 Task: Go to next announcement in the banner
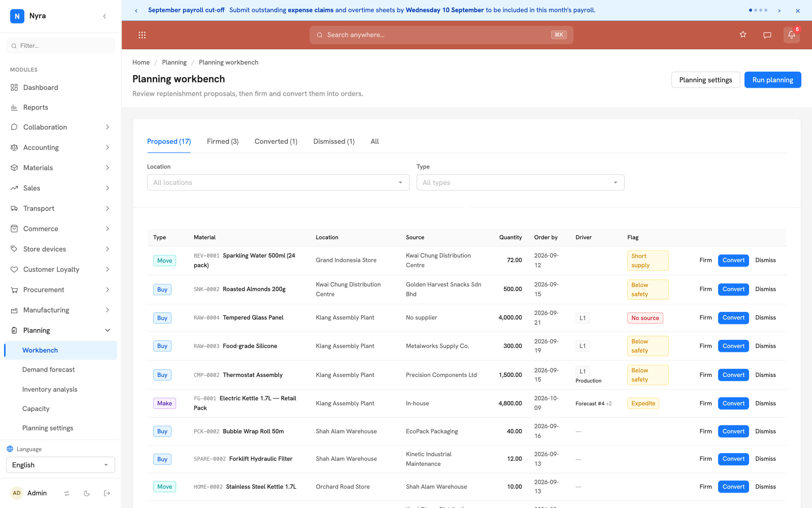[x=779, y=10]
